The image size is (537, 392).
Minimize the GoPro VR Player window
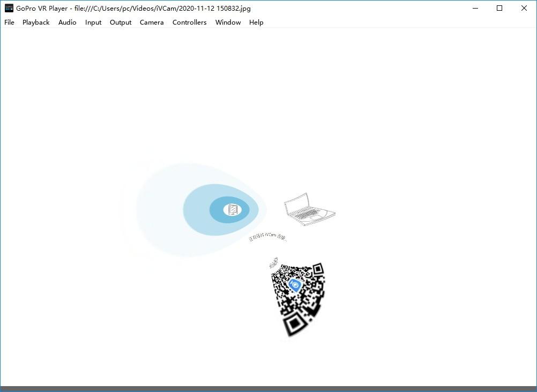tap(475, 8)
